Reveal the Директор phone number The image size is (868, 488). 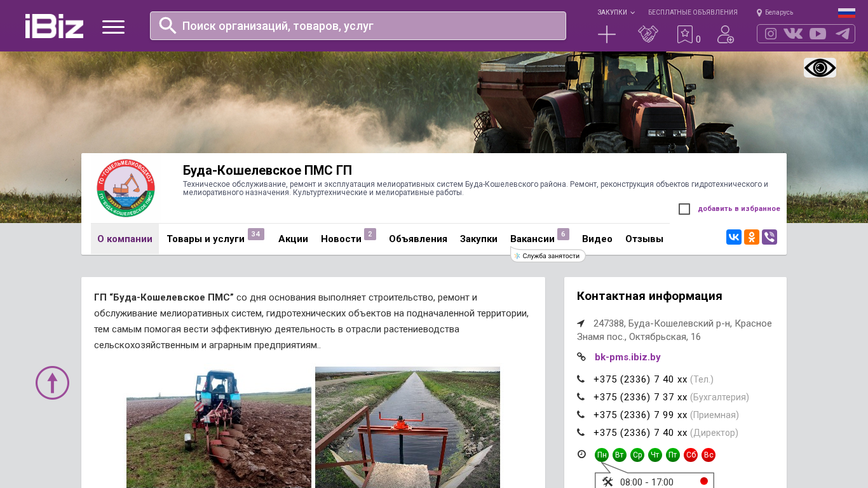point(640,433)
